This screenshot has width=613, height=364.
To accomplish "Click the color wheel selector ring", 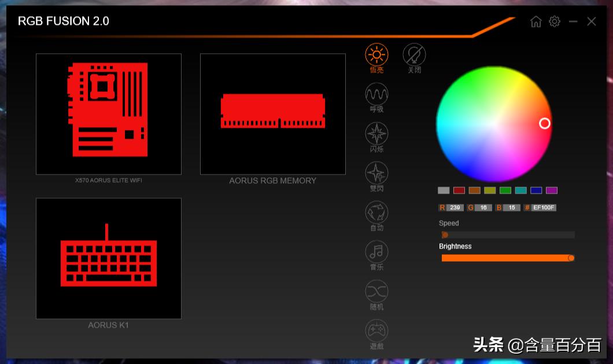I will point(545,124).
